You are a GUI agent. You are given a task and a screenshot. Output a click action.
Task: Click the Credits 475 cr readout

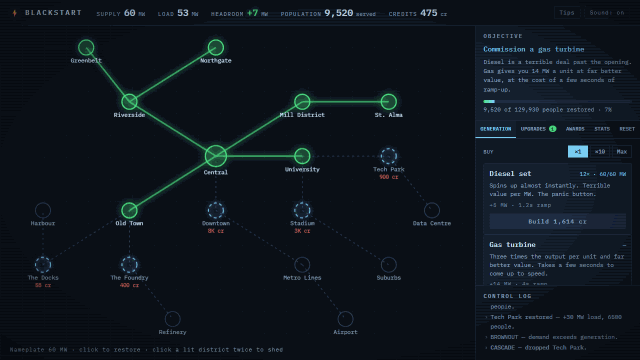pyautogui.click(x=418, y=13)
